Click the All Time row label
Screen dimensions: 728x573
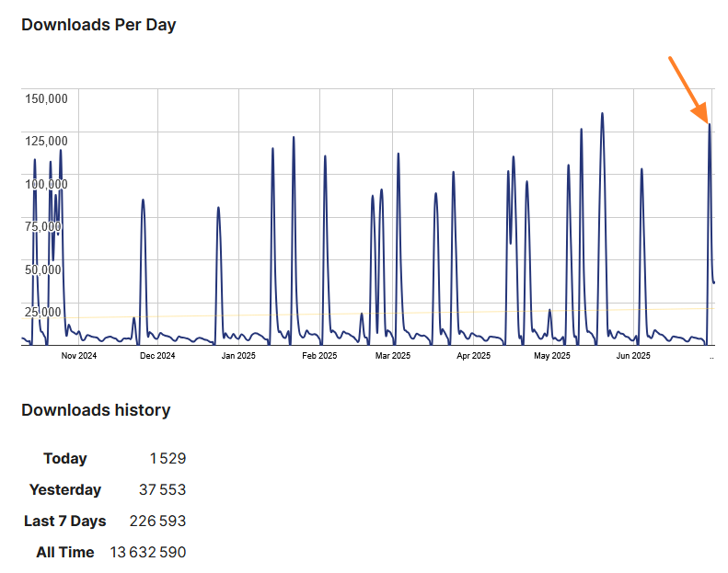click(x=65, y=553)
